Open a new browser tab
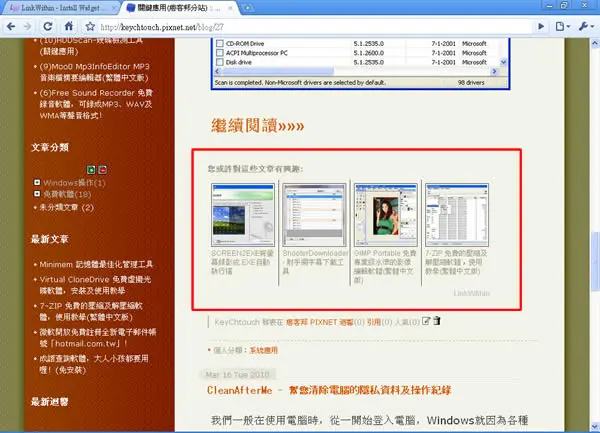Image resolution: width=600 pixels, height=433 pixels. point(248,8)
